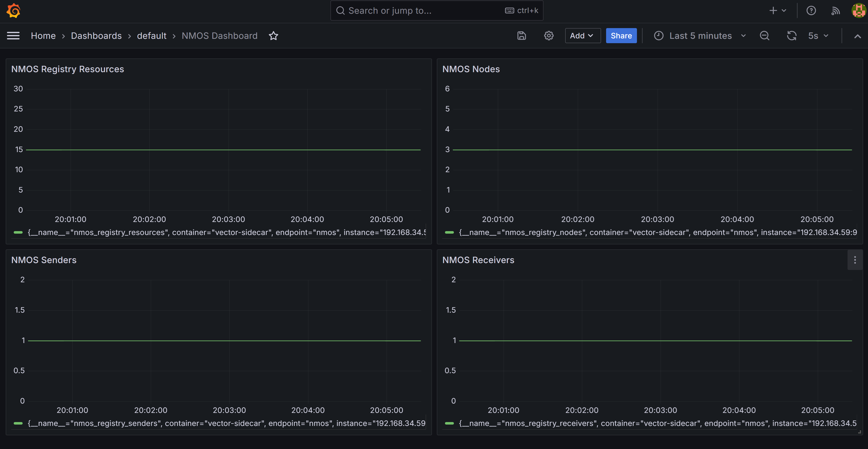
Task: Click the Grafana logo icon
Action: pos(13,11)
